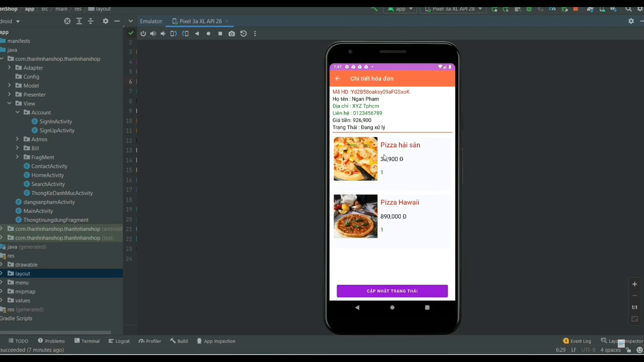The height and width of the screenshot is (362, 644).
Task: Click Pizza hải sản product image
Action: click(356, 159)
